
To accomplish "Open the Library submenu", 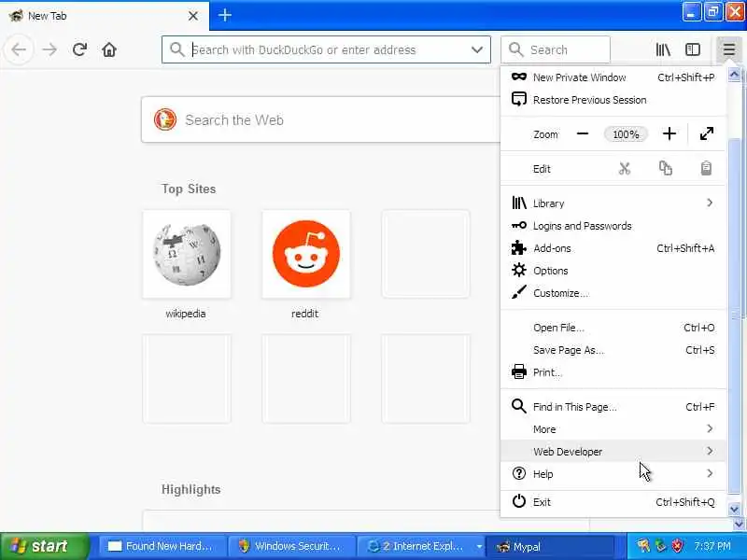I will tap(613, 203).
